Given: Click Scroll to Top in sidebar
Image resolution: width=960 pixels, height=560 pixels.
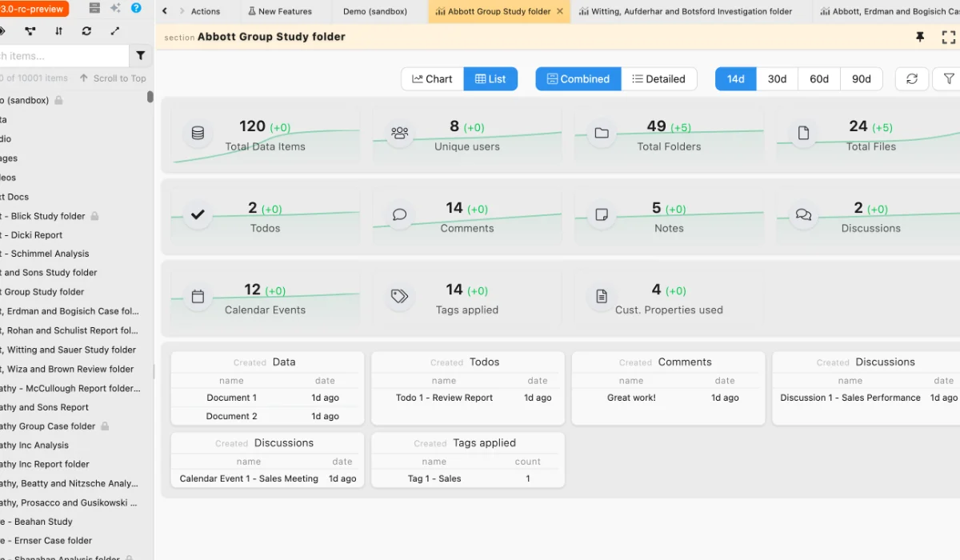Looking at the screenshot, I should (x=114, y=78).
